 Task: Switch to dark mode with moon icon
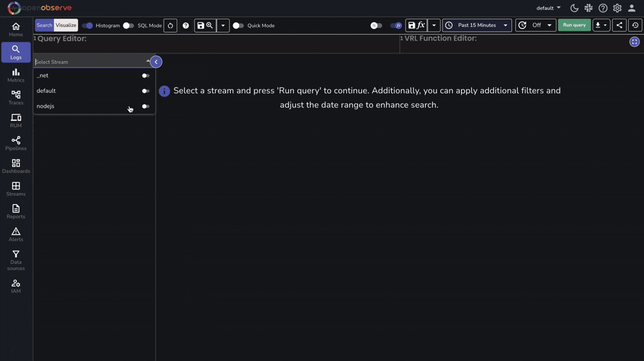point(574,8)
